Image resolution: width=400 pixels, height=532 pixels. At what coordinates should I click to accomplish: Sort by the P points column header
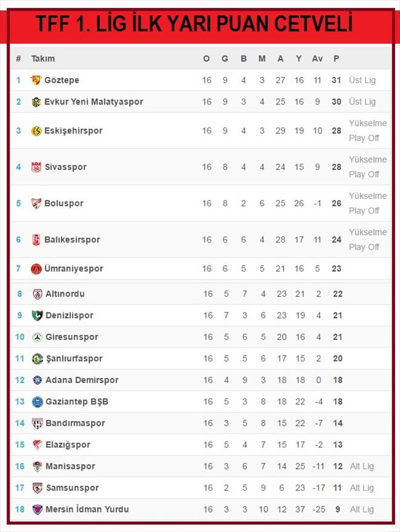pyautogui.click(x=336, y=59)
